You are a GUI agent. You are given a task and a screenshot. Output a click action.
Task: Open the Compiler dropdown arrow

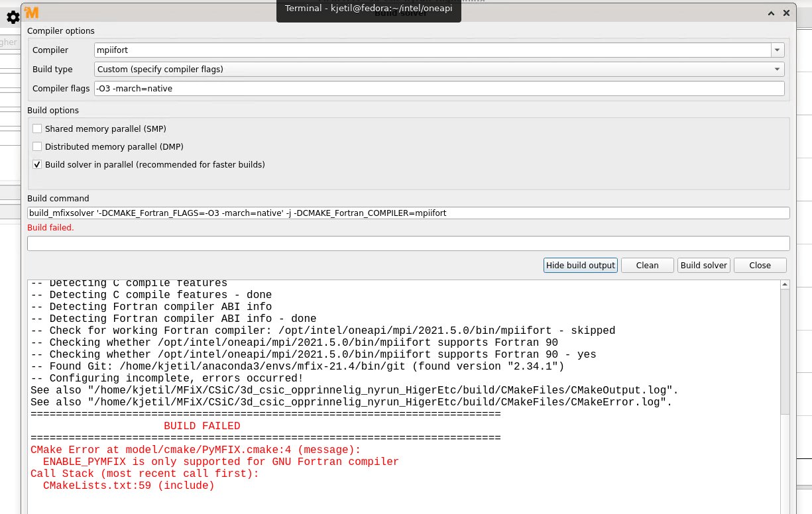coord(777,50)
